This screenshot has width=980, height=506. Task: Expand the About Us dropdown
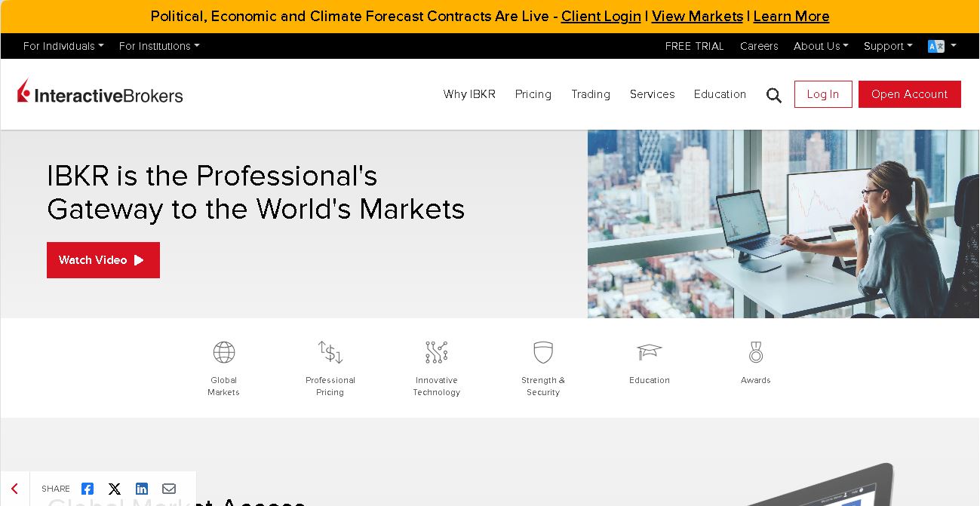(821, 46)
